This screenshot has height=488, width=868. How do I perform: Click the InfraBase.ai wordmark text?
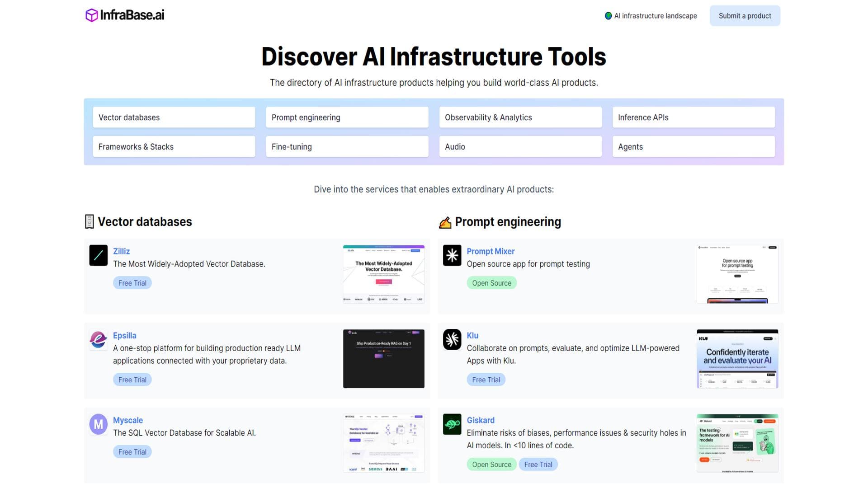tap(132, 15)
